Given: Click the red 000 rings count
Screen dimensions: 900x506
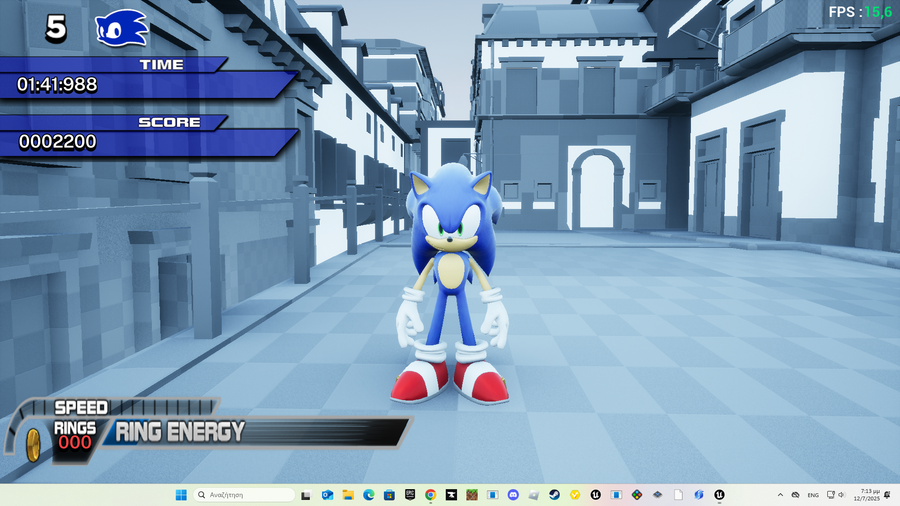Looking at the screenshot, I should coord(75,443).
